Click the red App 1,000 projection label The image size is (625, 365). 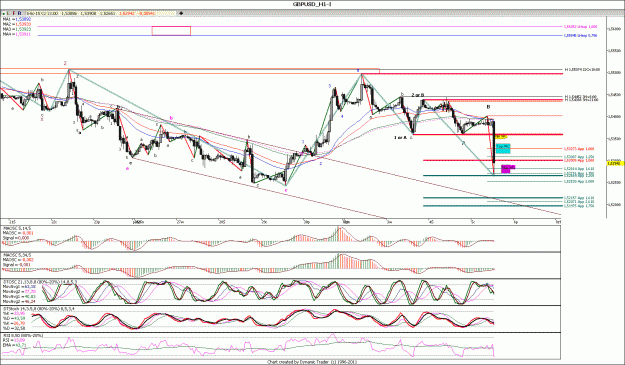(x=579, y=149)
